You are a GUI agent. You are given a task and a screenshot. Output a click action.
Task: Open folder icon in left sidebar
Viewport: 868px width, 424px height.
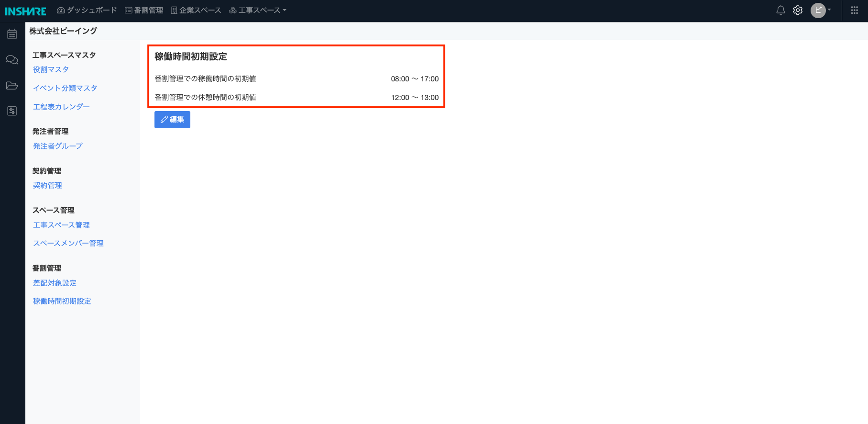(12, 86)
